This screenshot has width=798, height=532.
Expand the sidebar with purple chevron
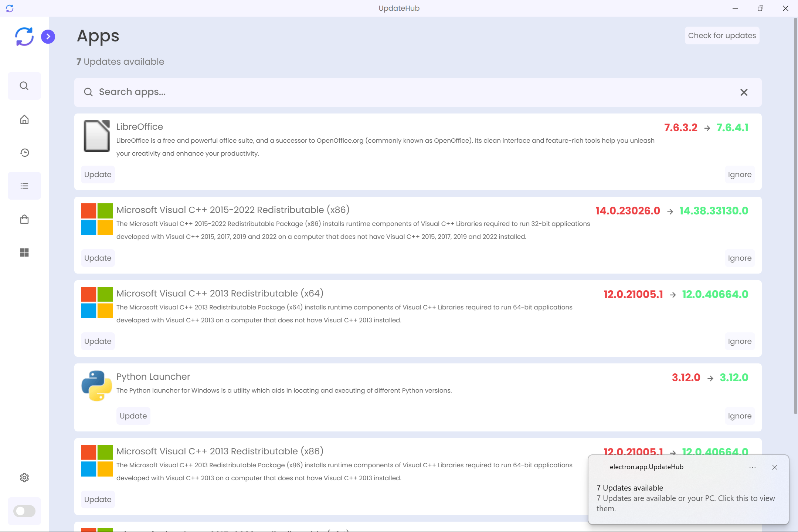tap(48, 36)
